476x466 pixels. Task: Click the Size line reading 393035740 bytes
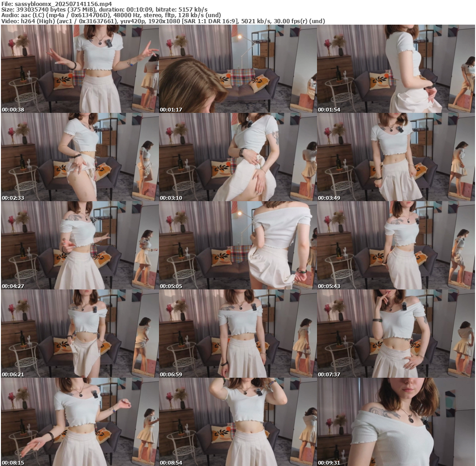point(105,10)
